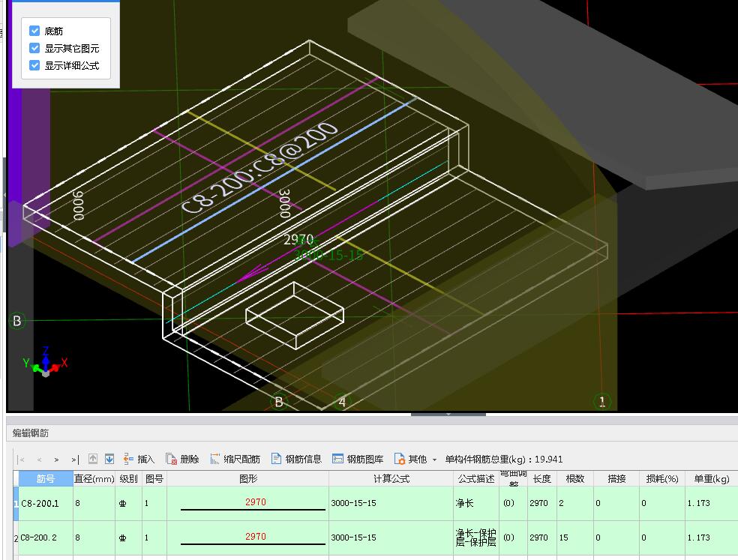Viewport: 738px width, 560px height.
Task: Select the 长度 column header
Action: [542, 478]
